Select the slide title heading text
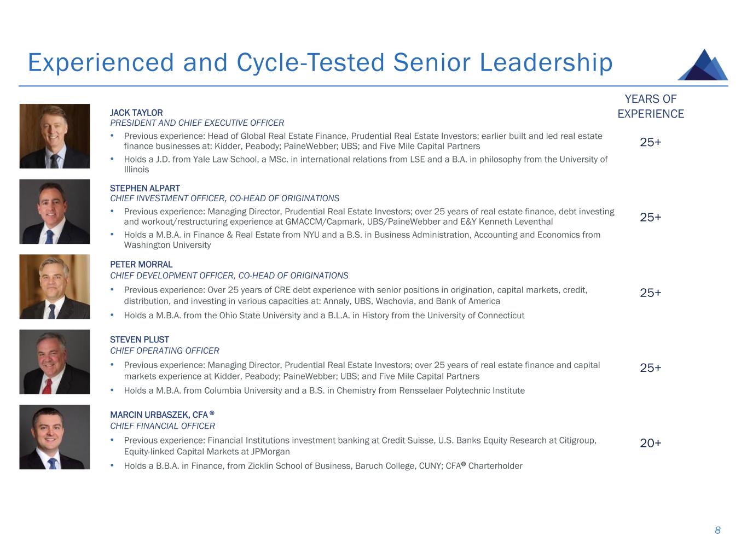The height and width of the screenshot is (560, 747). pos(320,62)
